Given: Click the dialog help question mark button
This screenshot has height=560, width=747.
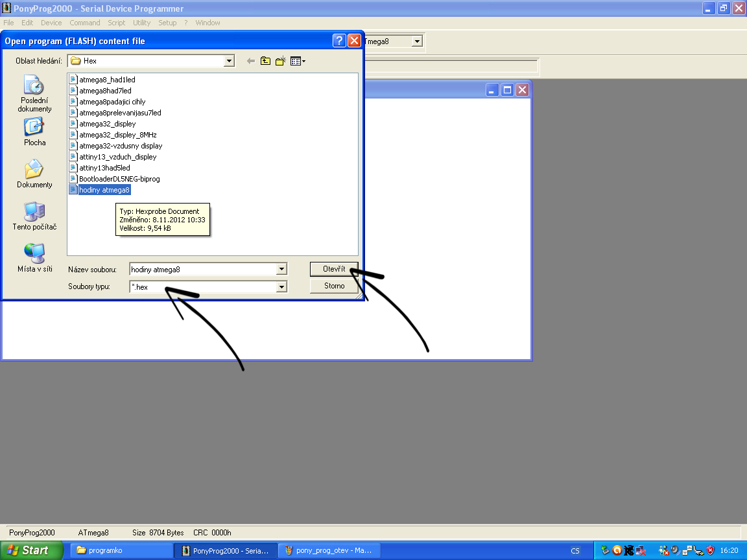Looking at the screenshot, I should 338,40.
